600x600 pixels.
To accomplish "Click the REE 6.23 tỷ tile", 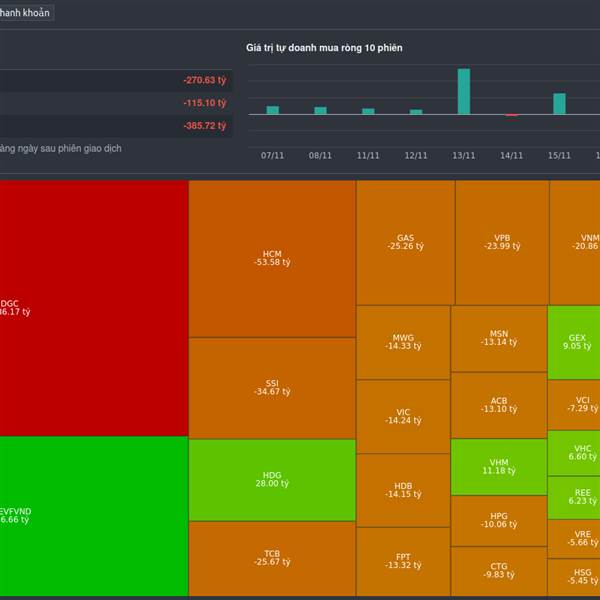I will tap(574, 497).
